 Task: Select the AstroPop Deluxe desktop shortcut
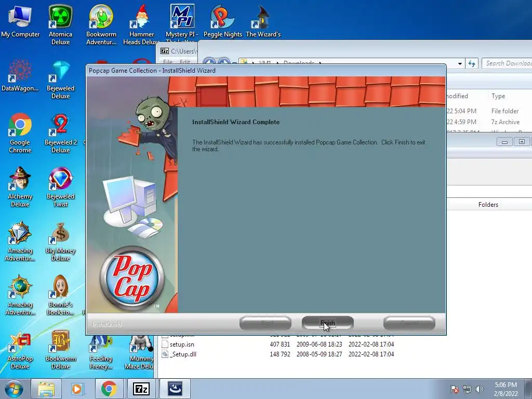click(x=20, y=350)
